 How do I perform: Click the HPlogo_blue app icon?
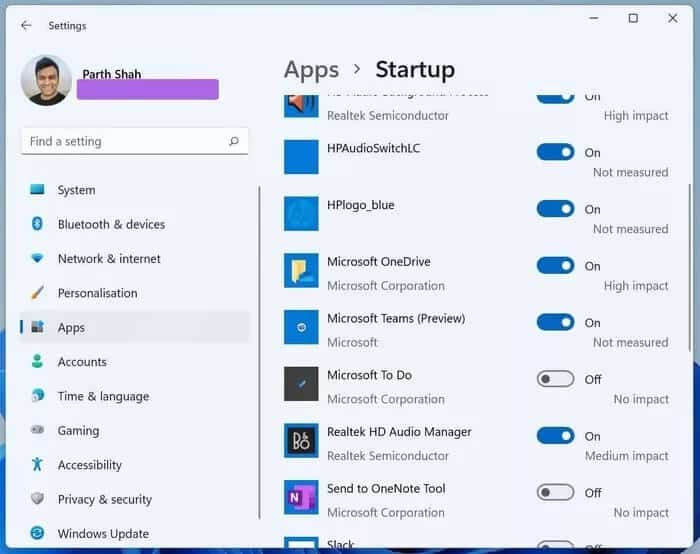pyautogui.click(x=301, y=213)
